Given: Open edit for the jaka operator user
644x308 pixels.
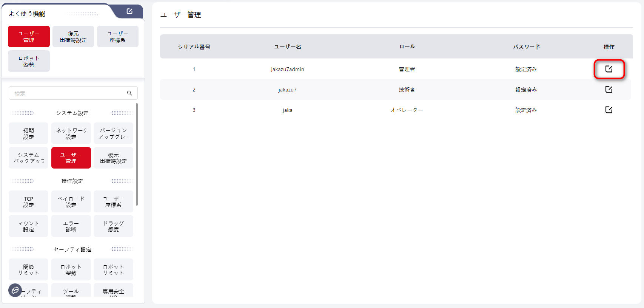Looking at the screenshot, I should [x=609, y=110].
